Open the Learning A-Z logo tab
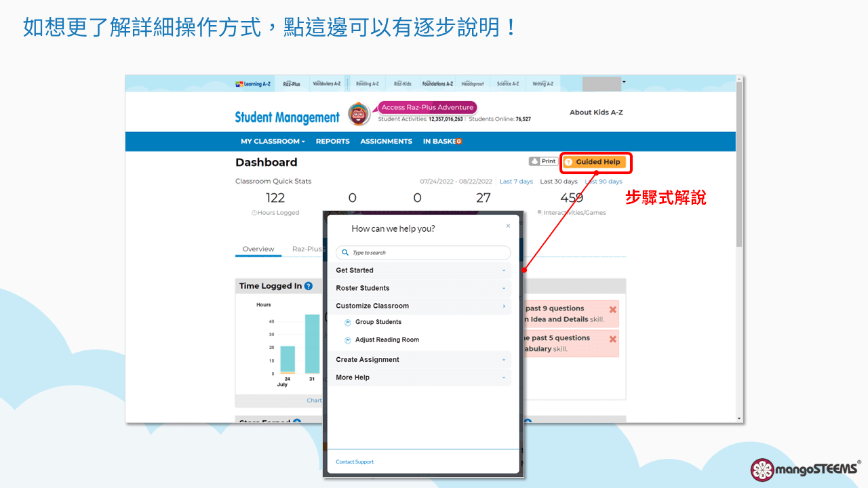This screenshot has width=868, height=488. click(x=253, y=84)
